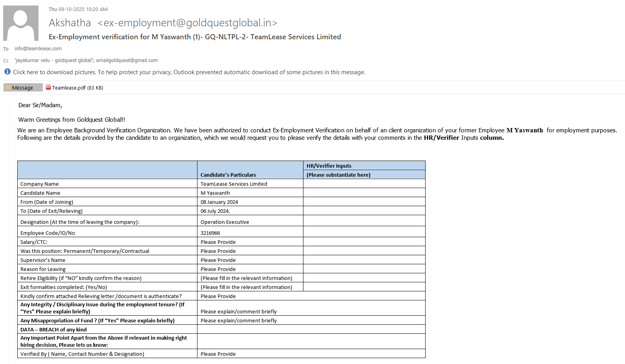The height and width of the screenshot is (364, 625).
Task: Click HR/Verifier input cell for Reason for Leaving
Action: click(364, 269)
